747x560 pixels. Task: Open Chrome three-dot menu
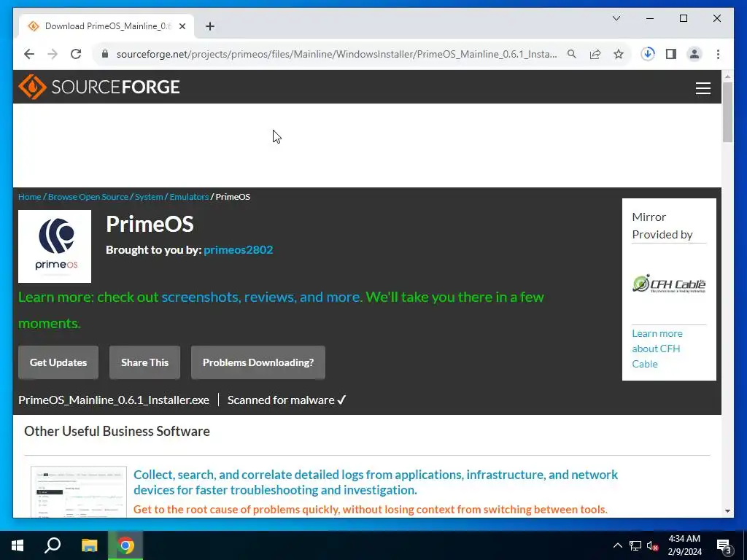(x=718, y=54)
